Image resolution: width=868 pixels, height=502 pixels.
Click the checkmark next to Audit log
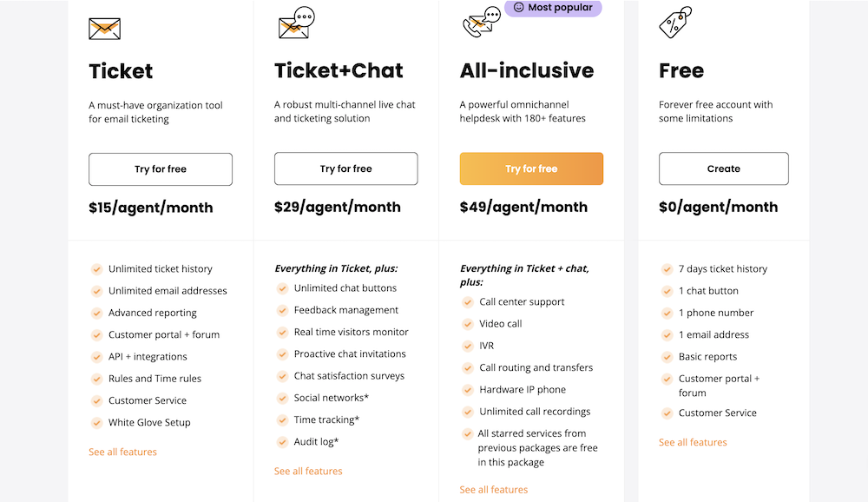[x=281, y=442]
